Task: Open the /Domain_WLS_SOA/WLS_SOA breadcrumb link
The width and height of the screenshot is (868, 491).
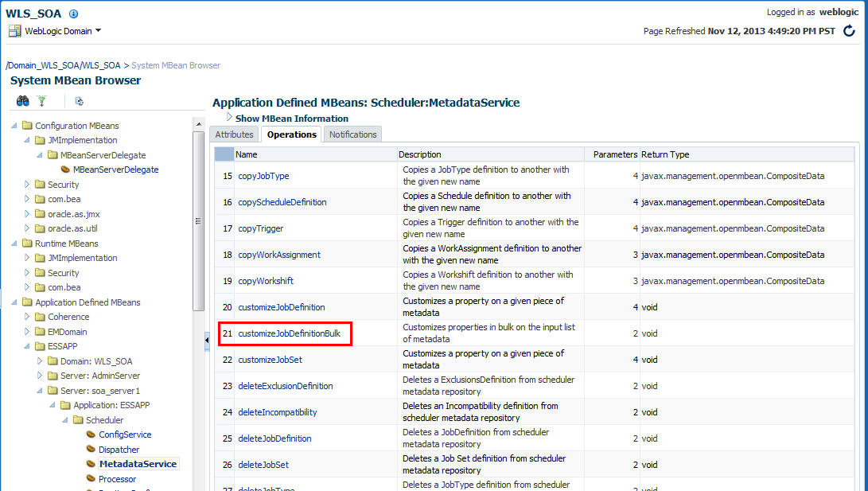Action: (63, 65)
